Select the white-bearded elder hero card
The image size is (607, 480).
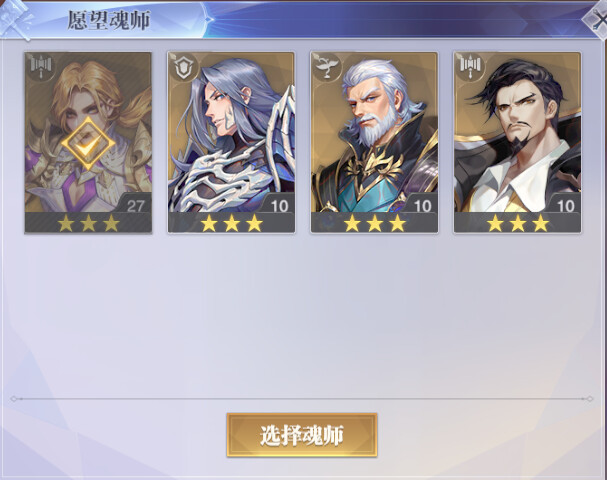374,142
